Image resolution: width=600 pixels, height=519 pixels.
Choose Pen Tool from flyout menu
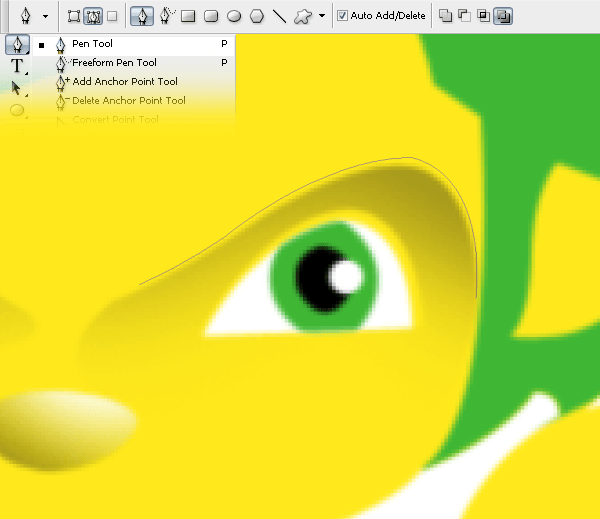[x=134, y=44]
